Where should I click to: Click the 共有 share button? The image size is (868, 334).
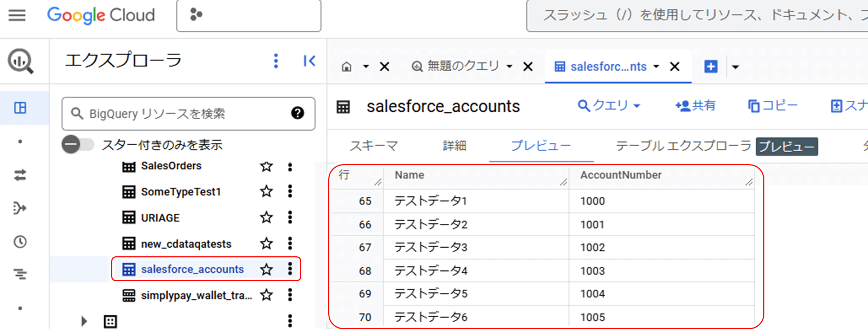point(695,105)
